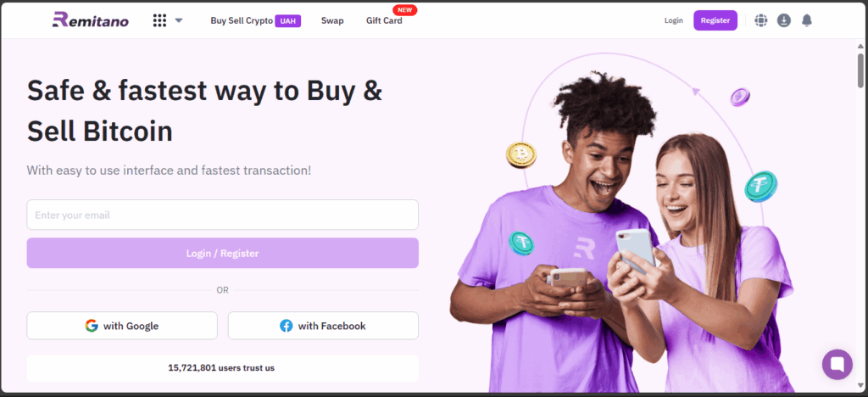
Task: Sign in with Facebook
Action: [x=323, y=326]
